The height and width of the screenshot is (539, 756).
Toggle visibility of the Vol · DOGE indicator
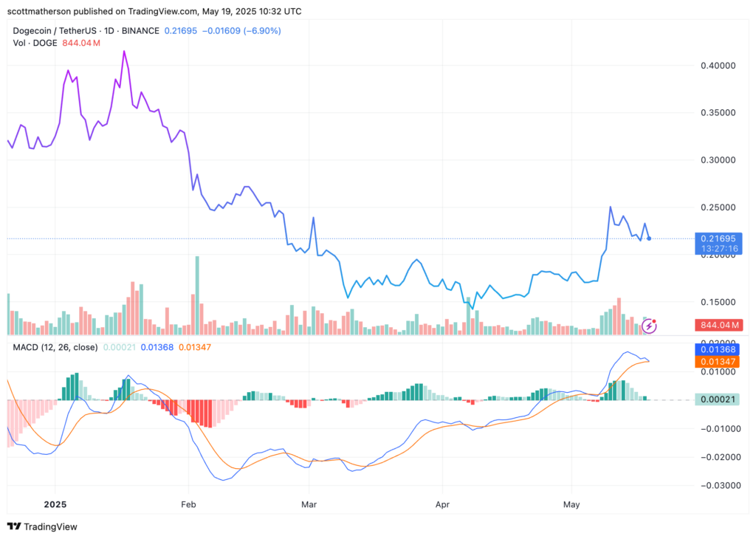(34, 44)
